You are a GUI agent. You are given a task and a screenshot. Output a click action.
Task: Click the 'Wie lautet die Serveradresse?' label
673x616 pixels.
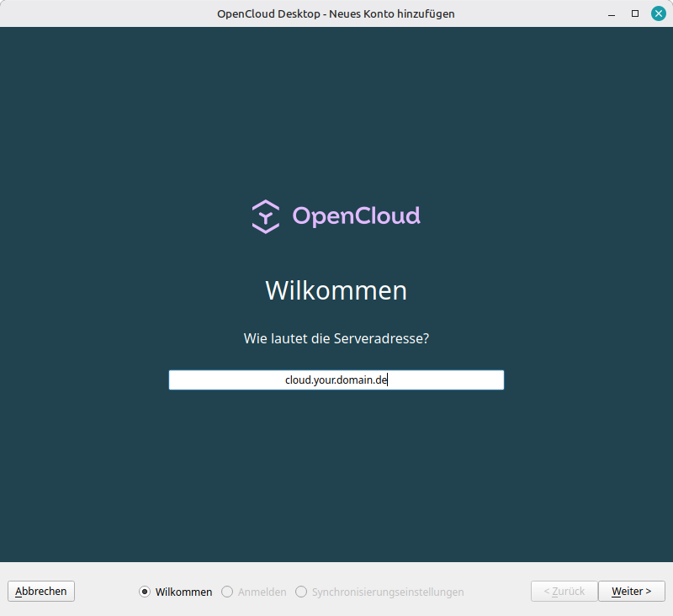click(x=336, y=339)
